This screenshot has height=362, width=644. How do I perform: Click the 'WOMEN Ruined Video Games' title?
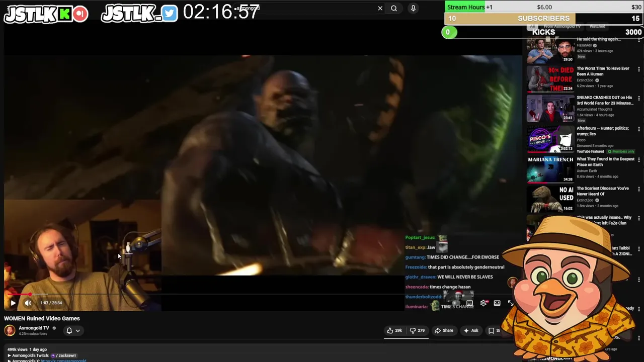(42, 318)
